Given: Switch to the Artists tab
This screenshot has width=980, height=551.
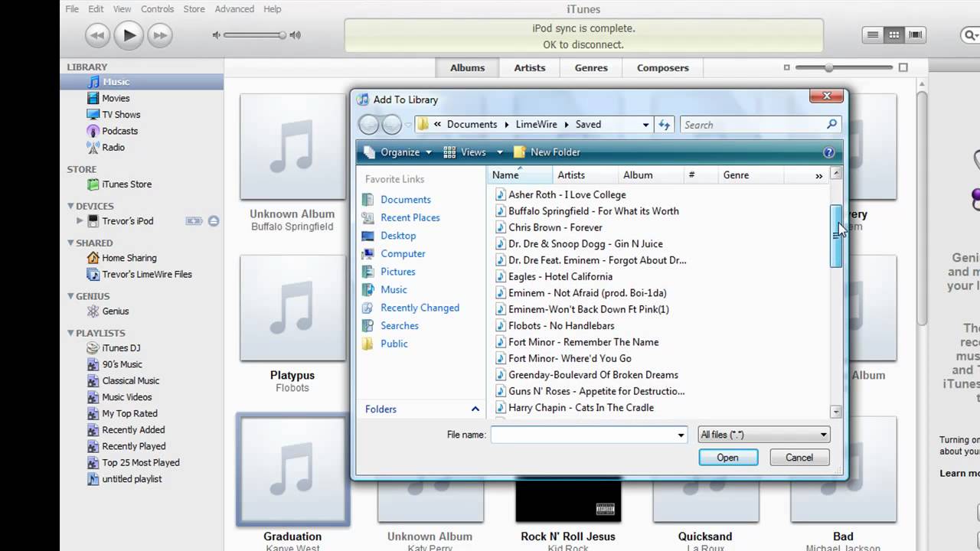Looking at the screenshot, I should tap(530, 67).
